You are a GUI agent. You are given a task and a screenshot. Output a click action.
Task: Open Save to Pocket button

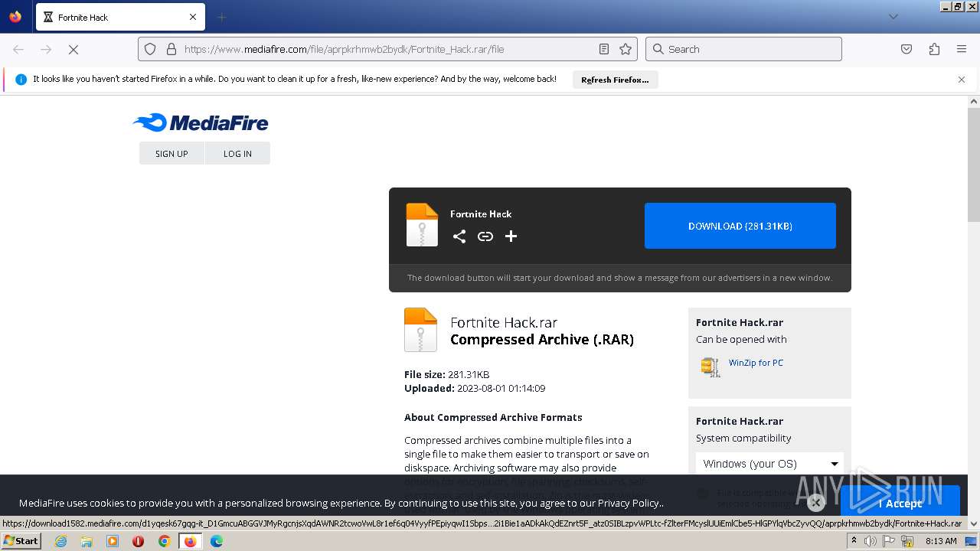[906, 49]
